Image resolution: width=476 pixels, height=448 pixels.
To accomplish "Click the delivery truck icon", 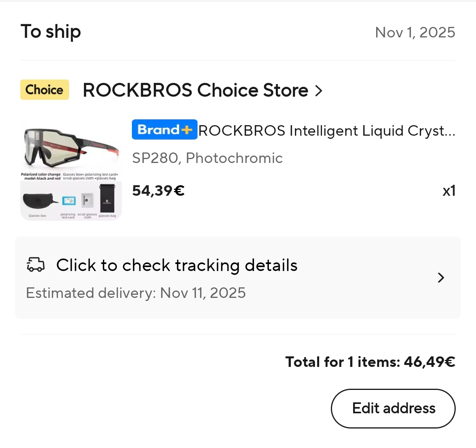I will pyautogui.click(x=36, y=265).
